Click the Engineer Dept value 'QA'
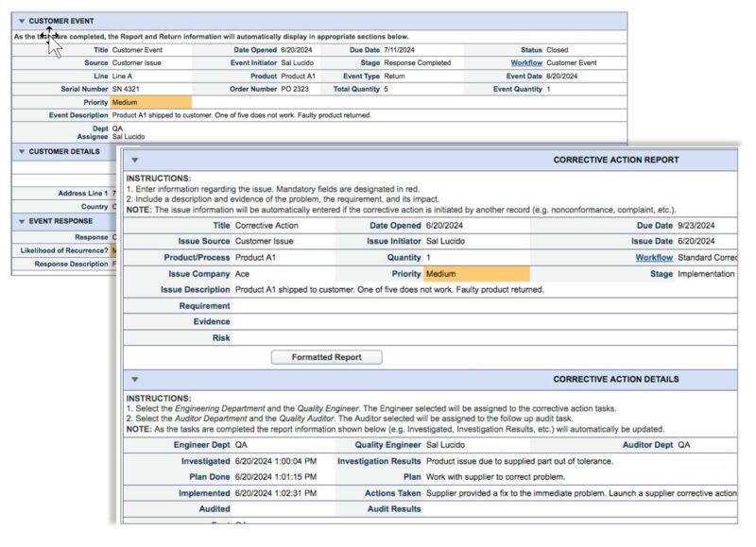Image resolution: width=756 pixels, height=547 pixels. click(x=241, y=445)
